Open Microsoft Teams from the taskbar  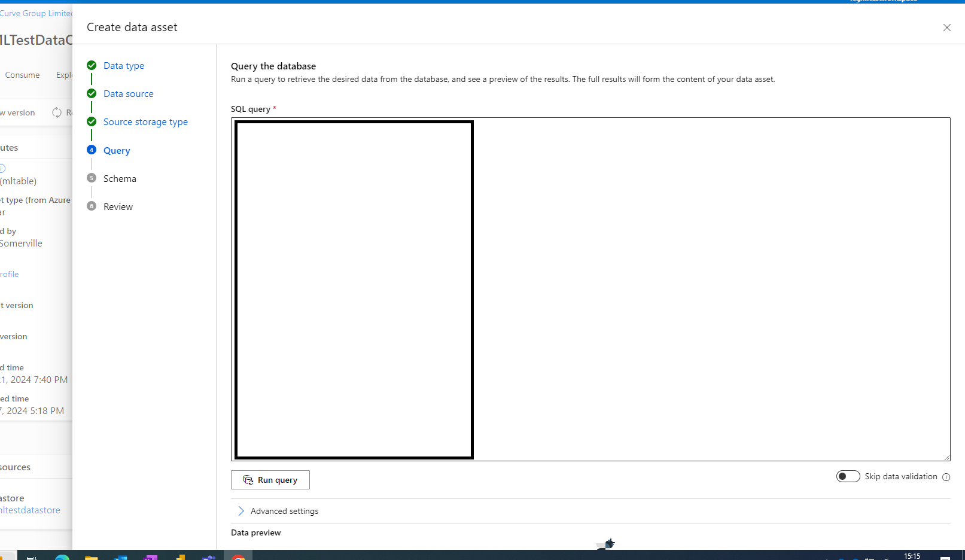pos(208,558)
